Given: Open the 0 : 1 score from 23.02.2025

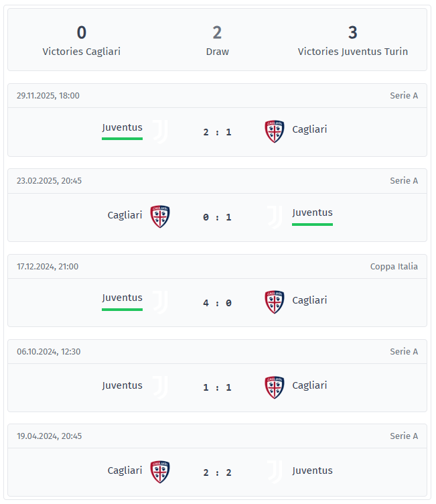Looking at the screenshot, I should [217, 217].
